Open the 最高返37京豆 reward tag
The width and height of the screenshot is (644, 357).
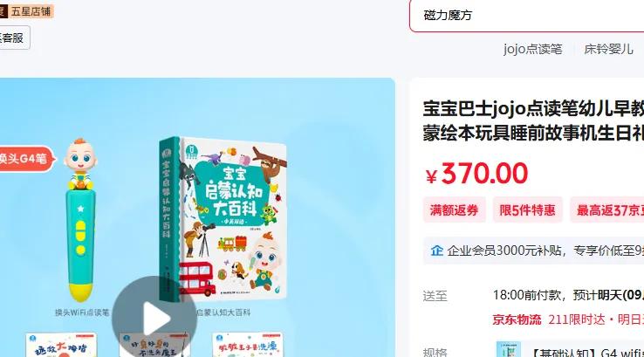(607, 210)
